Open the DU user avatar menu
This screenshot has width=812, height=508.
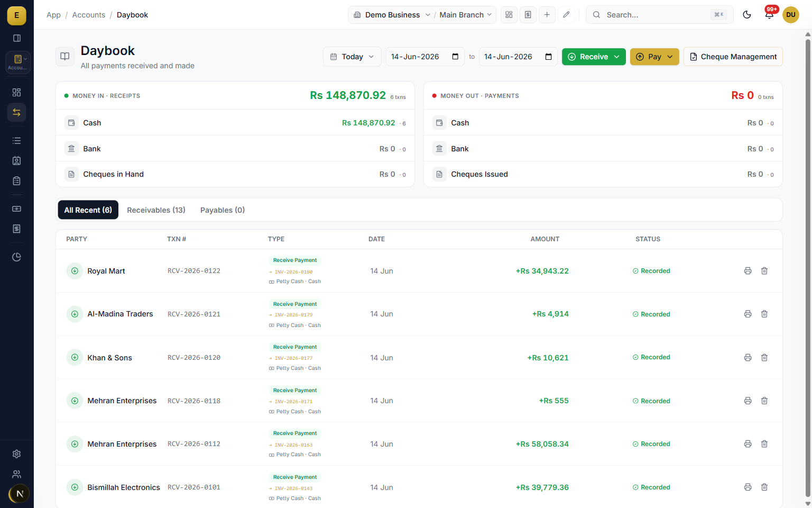point(791,15)
